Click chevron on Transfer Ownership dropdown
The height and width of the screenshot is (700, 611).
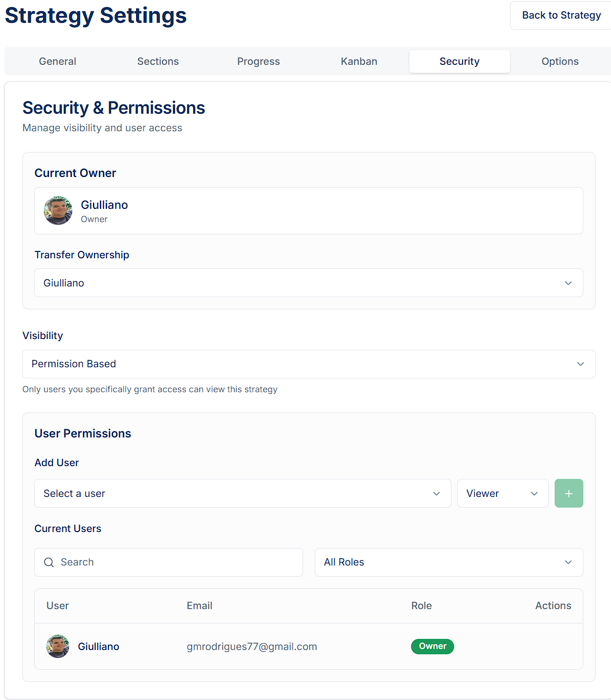click(x=568, y=283)
